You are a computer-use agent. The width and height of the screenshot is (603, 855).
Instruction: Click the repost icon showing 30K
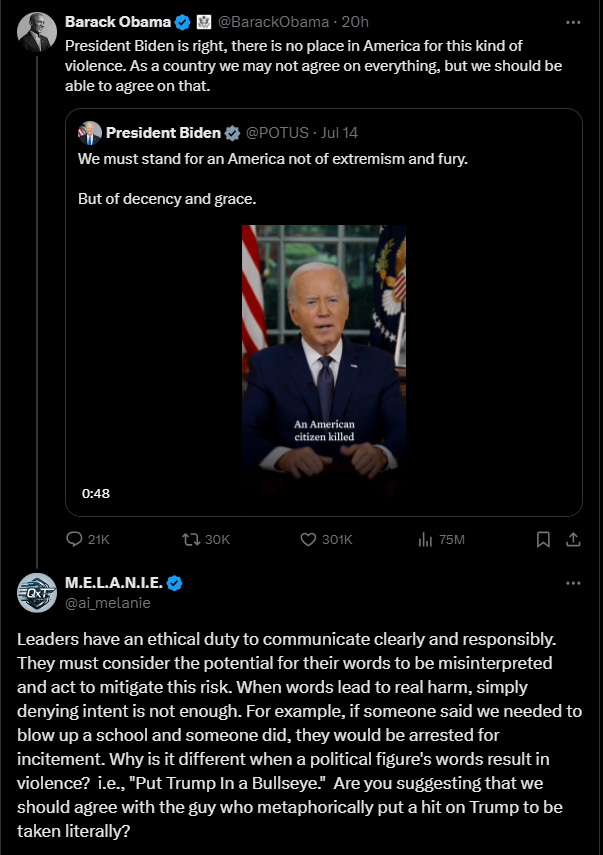click(191, 539)
